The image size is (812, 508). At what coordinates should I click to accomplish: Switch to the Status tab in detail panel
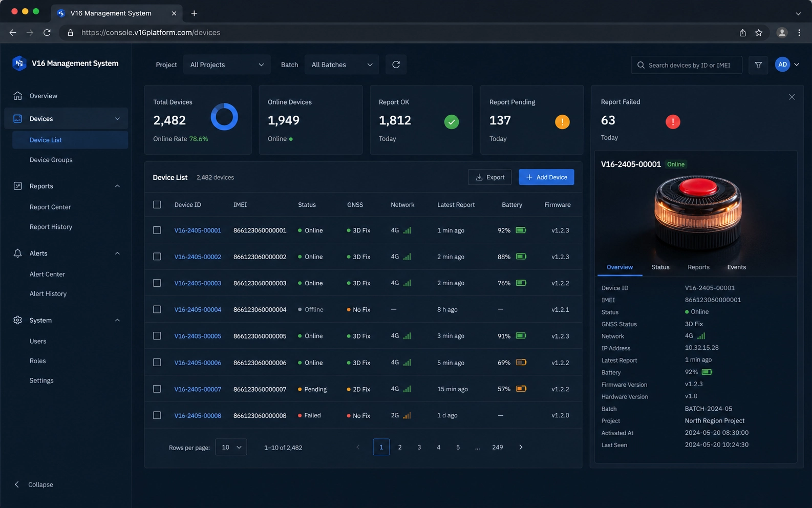tap(660, 267)
